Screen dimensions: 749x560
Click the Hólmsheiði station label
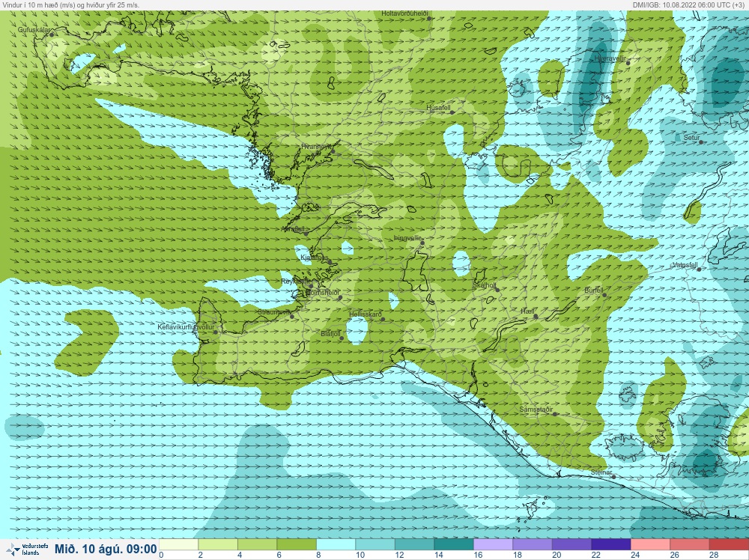(x=322, y=292)
